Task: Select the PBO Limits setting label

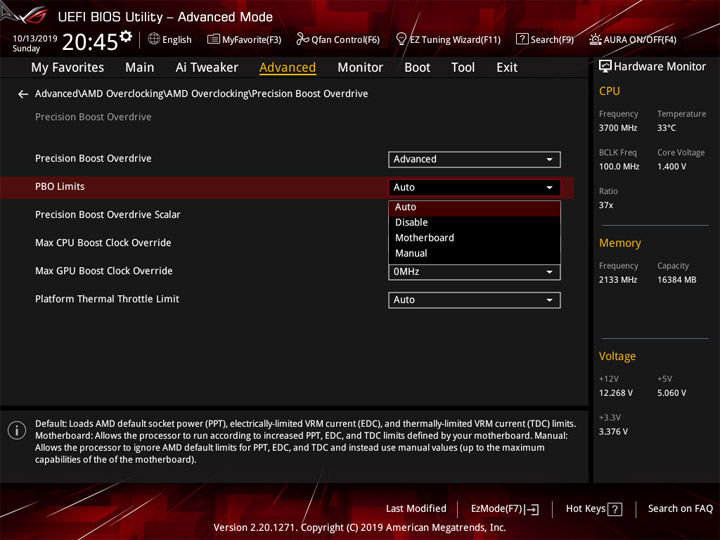Action: point(60,187)
